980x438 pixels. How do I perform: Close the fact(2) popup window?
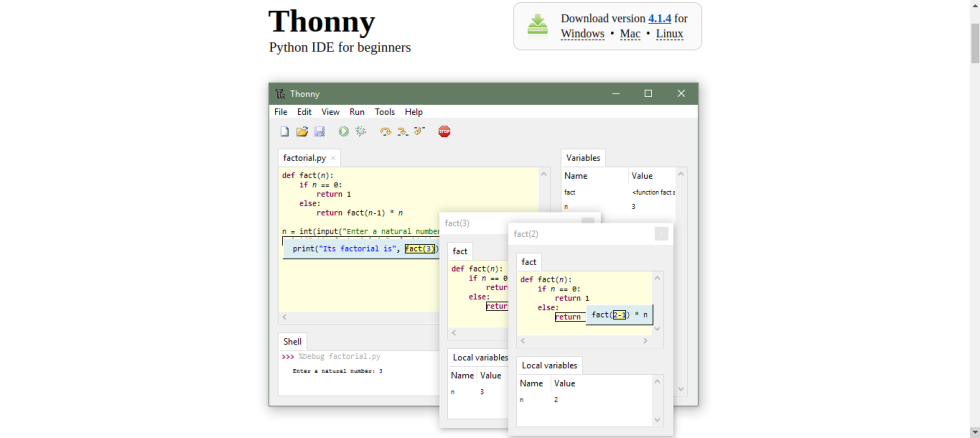(661, 234)
